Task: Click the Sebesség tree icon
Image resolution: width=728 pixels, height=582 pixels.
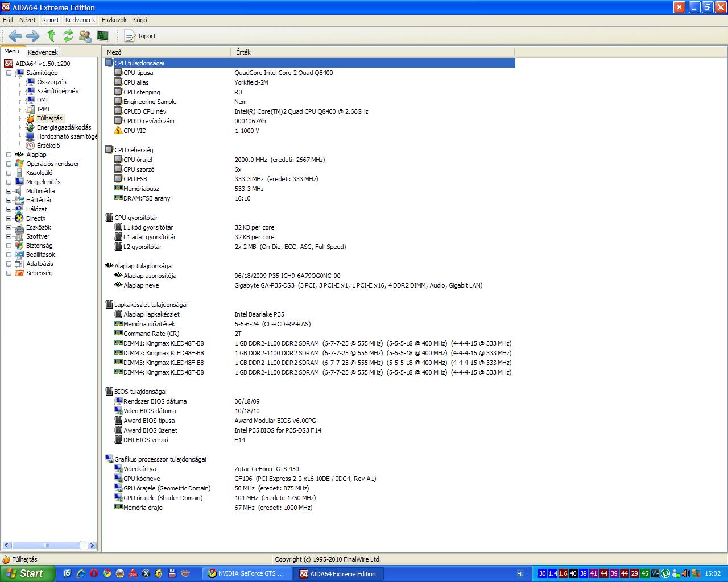Action: click(x=19, y=273)
